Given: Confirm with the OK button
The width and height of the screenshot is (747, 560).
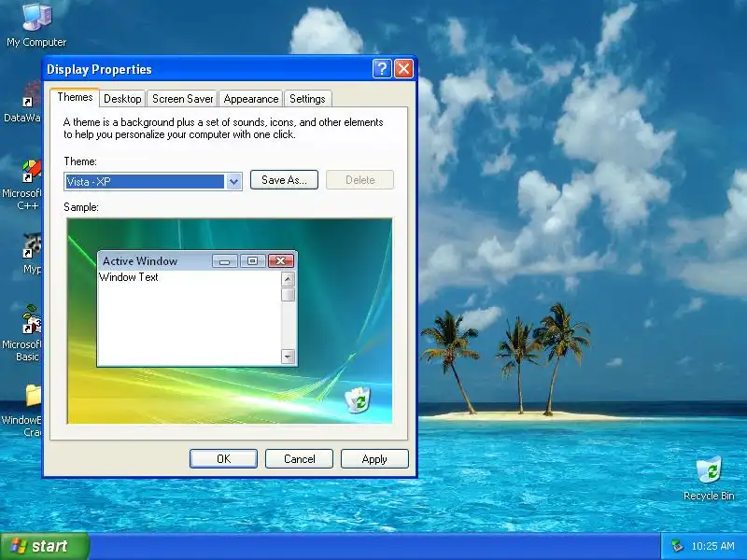Looking at the screenshot, I should pos(223,458).
